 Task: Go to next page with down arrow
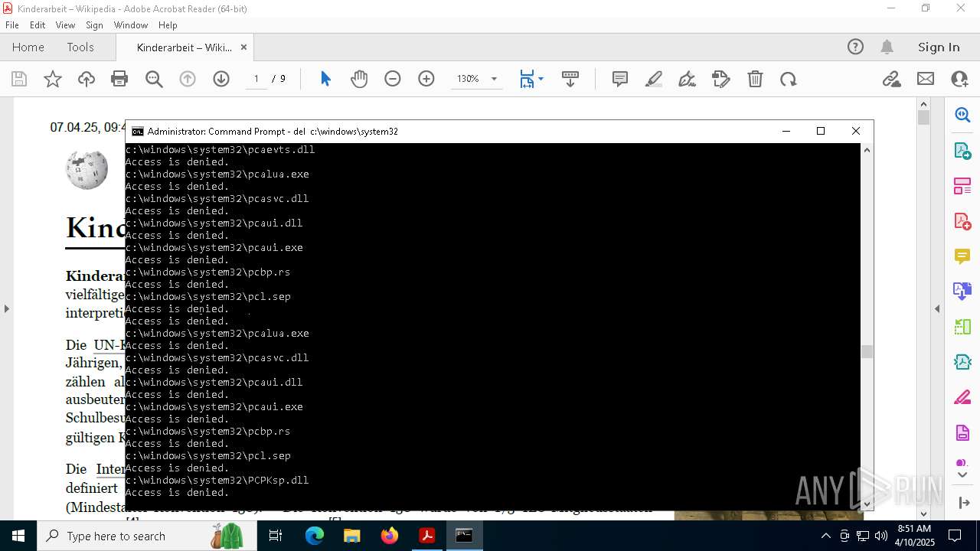pos(221,79)
